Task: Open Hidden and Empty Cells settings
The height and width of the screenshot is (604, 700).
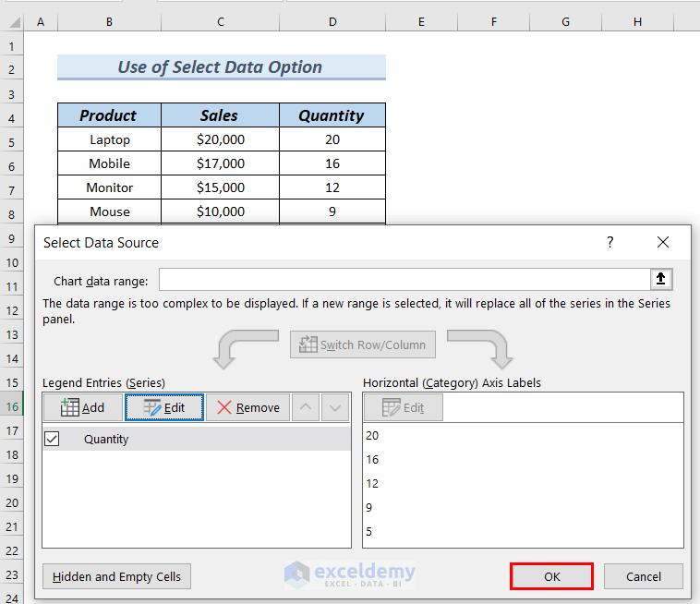Action: [x=116, y=576]
